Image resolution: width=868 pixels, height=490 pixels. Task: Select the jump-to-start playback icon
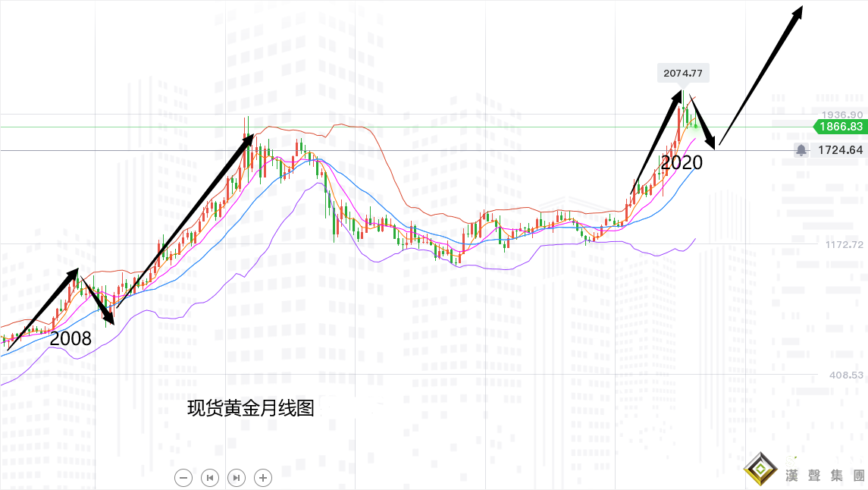(x=209, y=478)
